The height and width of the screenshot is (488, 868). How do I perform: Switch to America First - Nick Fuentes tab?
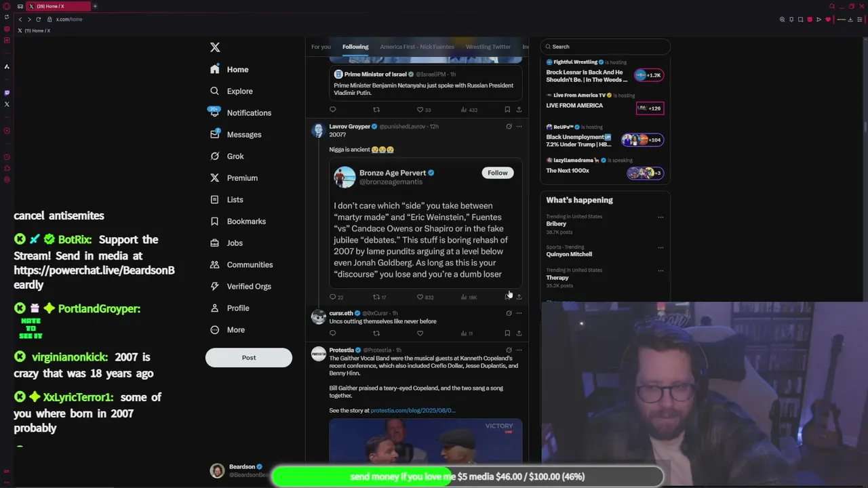(x=417, y=47)
